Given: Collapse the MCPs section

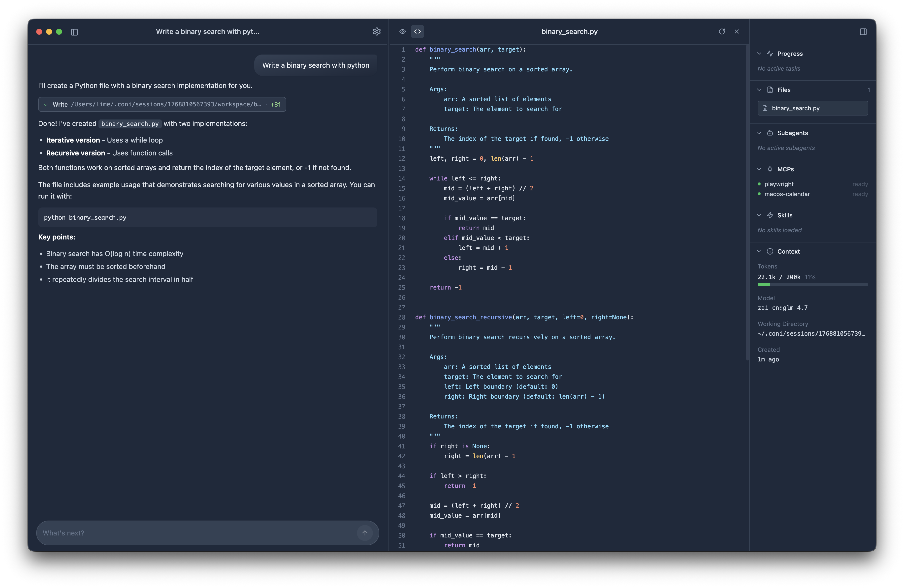Looking at the screenshot, I should click(759, 169).
